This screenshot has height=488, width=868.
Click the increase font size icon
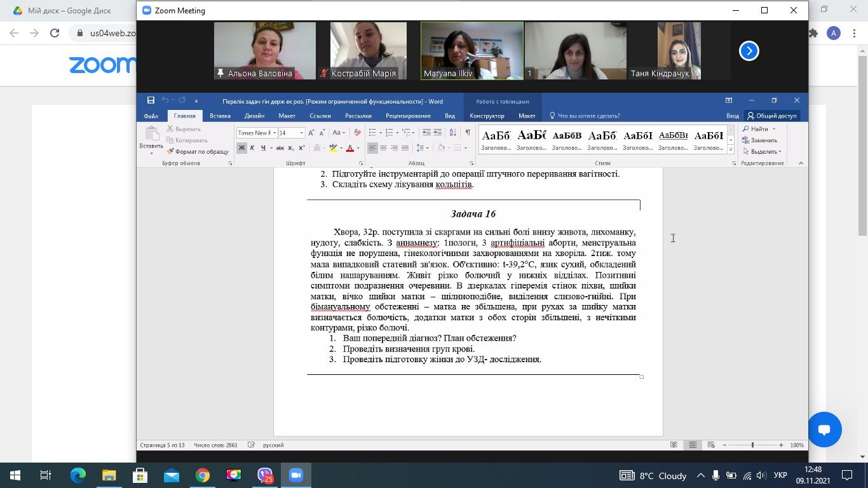tap(312, 133)
